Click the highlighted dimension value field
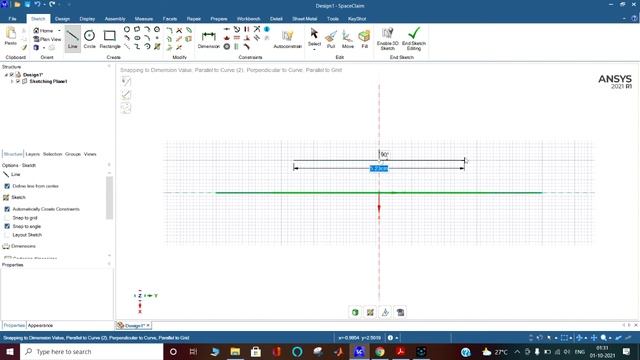This screenshot has width=640, height=360. coord(379,169)
